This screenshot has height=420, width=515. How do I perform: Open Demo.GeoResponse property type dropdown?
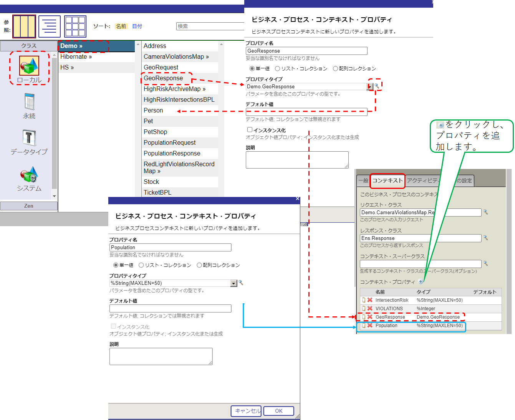370,87
